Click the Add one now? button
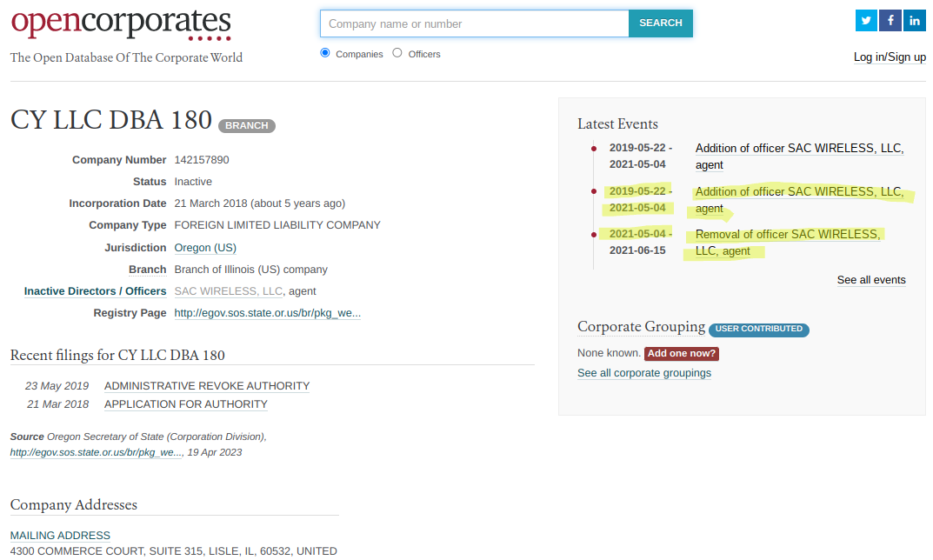Screen dimensions: 933x560 pyautogui.click(x=682, y=354)
